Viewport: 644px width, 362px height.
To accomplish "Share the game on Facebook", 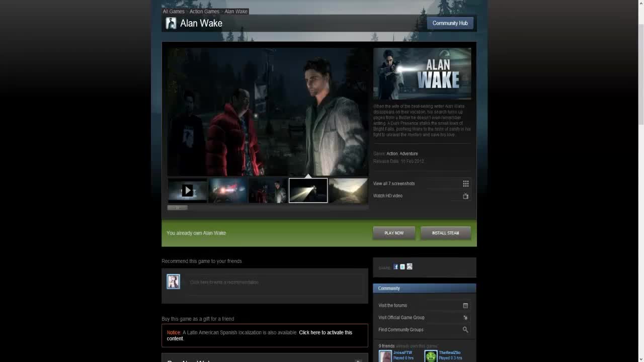I will tap(396, 267).
